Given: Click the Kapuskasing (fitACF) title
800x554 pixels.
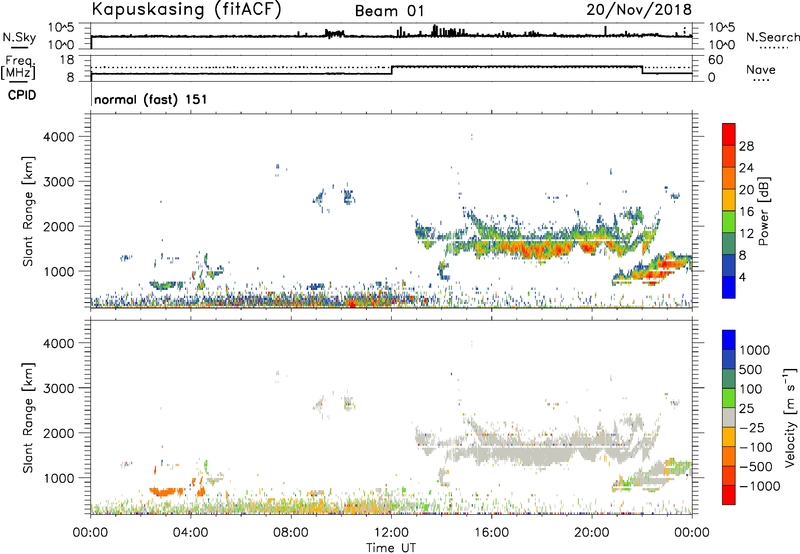Looking at the screenshot, I should (x=186, y=9).
